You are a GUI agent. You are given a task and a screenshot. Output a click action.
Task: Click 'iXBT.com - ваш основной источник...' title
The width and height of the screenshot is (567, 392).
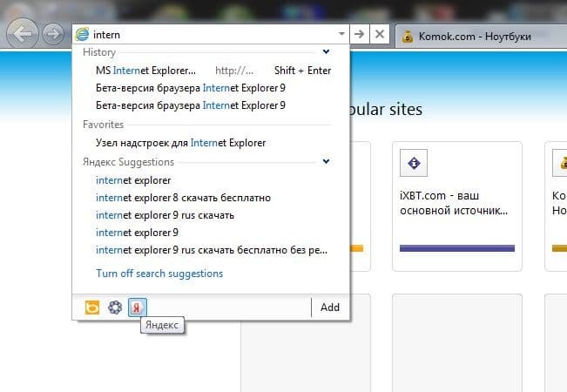[454, 203]
